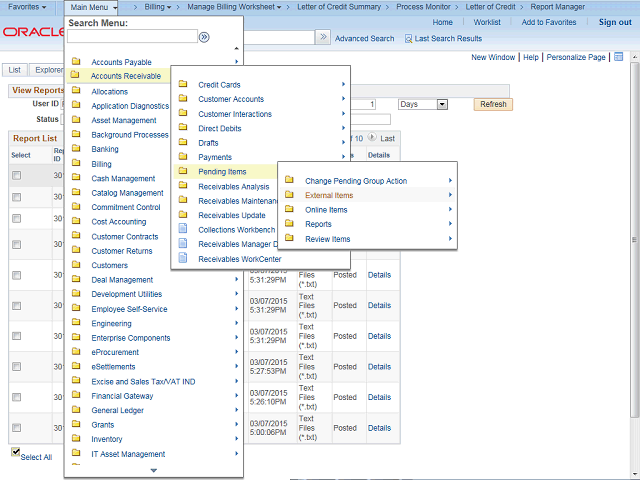This screenshot has width=640, height=480.
Task: Click the External Items folder icon
Action: [x=289, y=195]
